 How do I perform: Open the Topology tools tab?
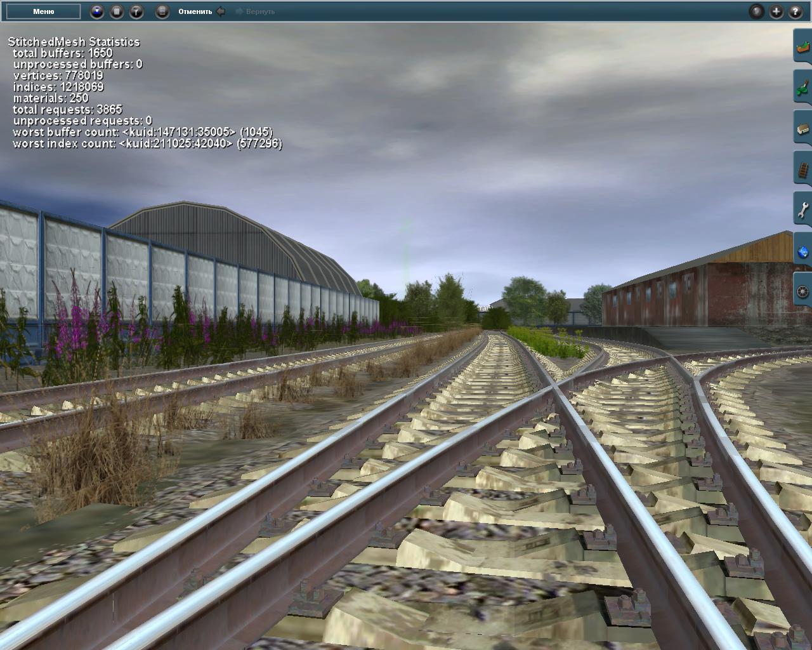tap(802, 46)
